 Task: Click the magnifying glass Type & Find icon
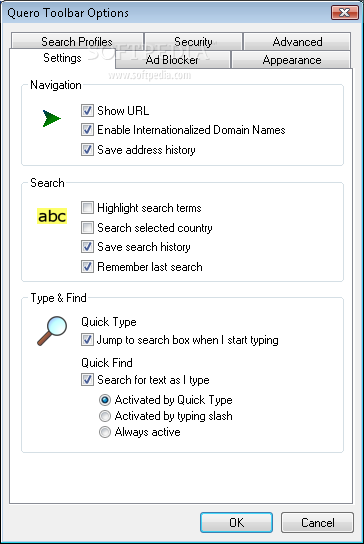pyautogui.click(x=52, y=331)
